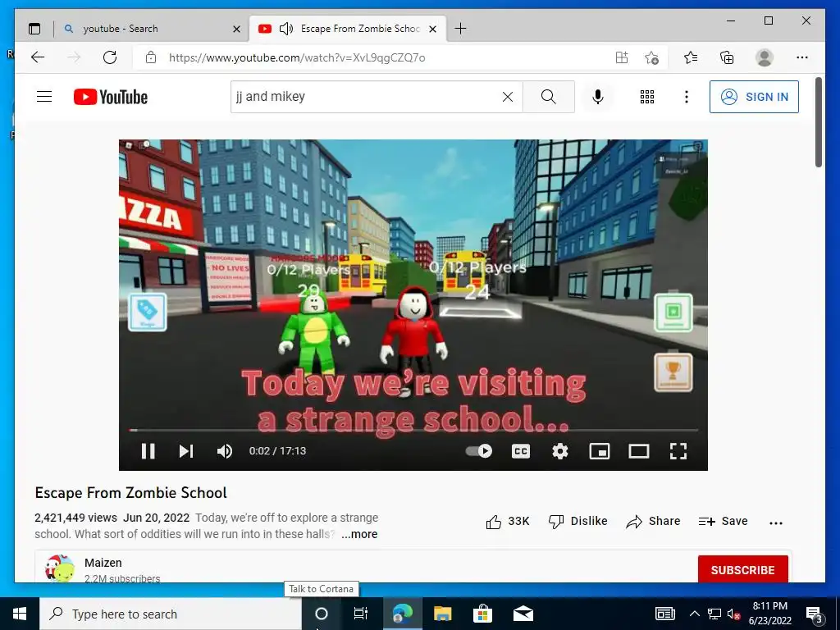This screenshot has width=840, height=630.
Task: Run the YouTube search
Action: tap(549, 97)
